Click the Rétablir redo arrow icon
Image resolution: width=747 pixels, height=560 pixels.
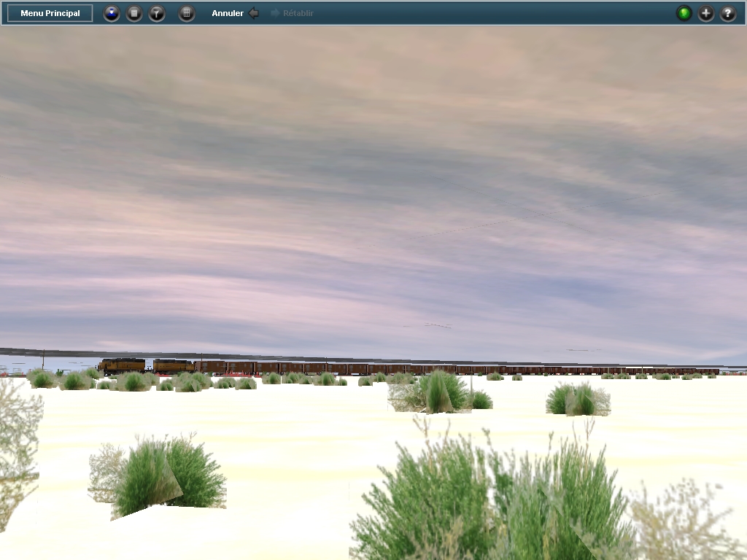coord(275,13)
